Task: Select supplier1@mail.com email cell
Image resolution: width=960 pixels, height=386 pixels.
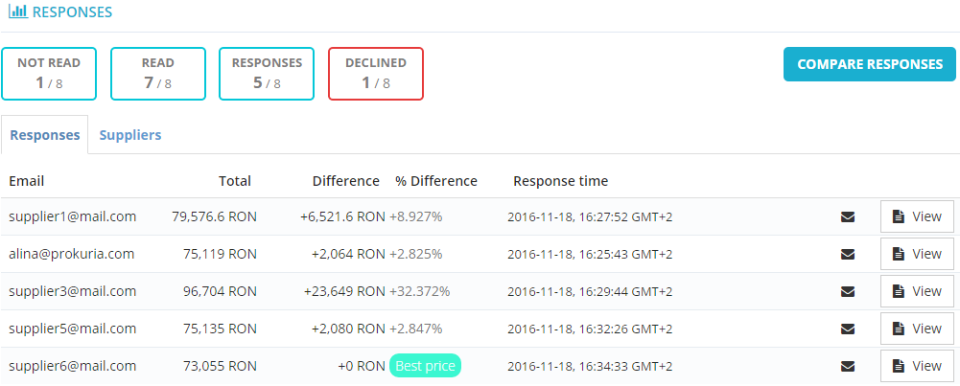Action: click(72, 216)
